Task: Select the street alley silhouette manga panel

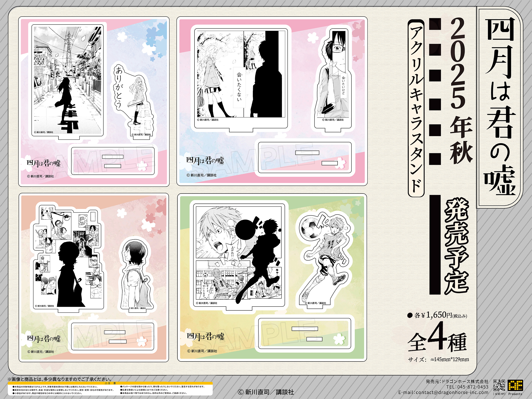Action: (x=68, y=81)
